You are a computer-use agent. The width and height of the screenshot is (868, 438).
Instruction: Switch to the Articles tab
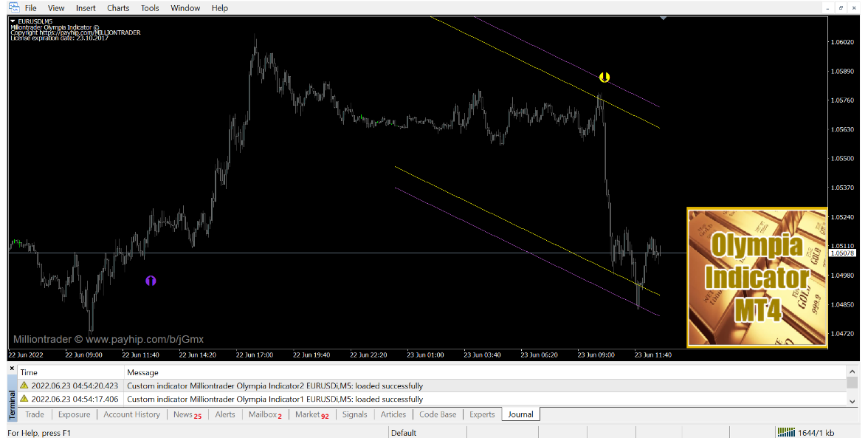393,414
